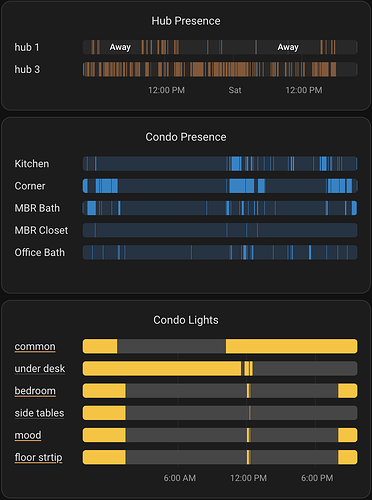Select the Kitchen presence timeline bar
The width and height of the screenshot is (372, 500).
[x=220, y=164]
